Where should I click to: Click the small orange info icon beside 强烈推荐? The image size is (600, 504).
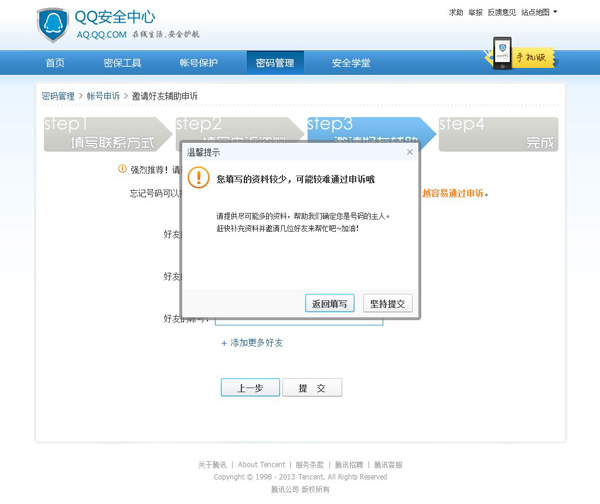point(122,169)
